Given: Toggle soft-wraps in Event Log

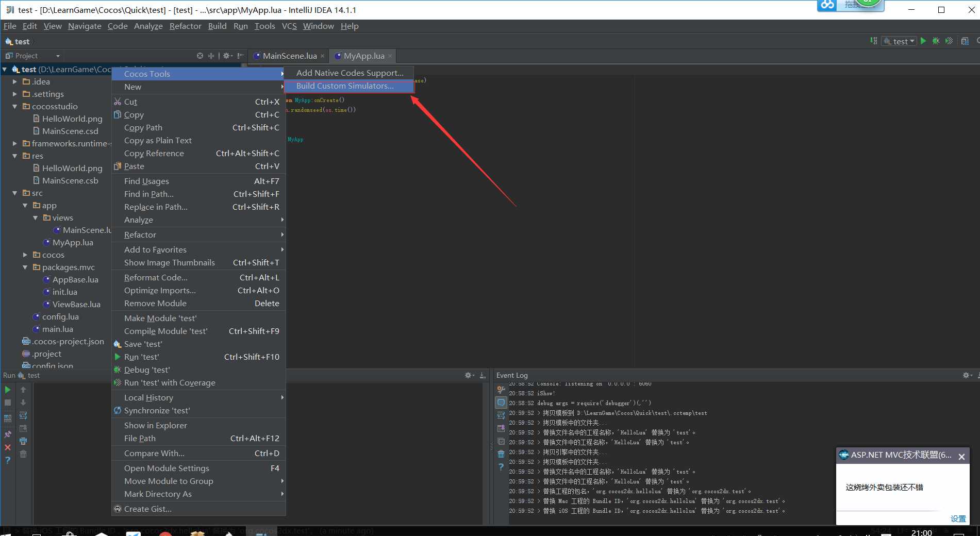Looking at the screenshot, I should click(501, 415).
